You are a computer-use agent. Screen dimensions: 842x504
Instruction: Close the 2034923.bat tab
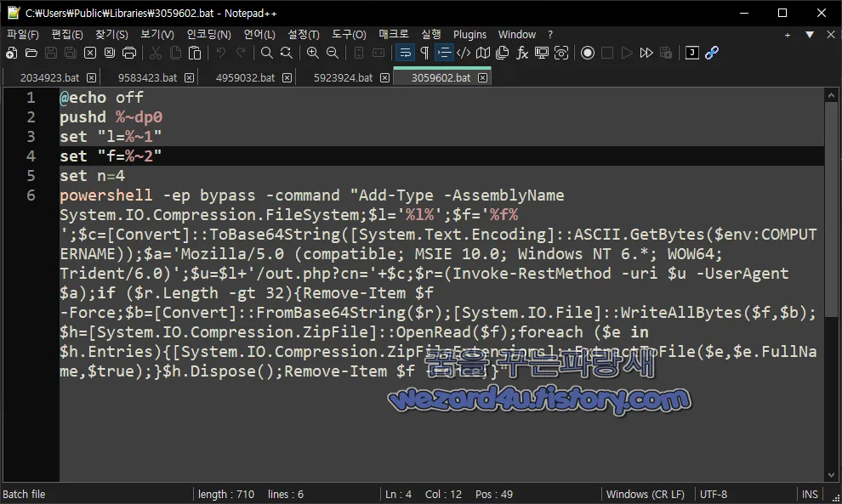click(x=92, y=78)
